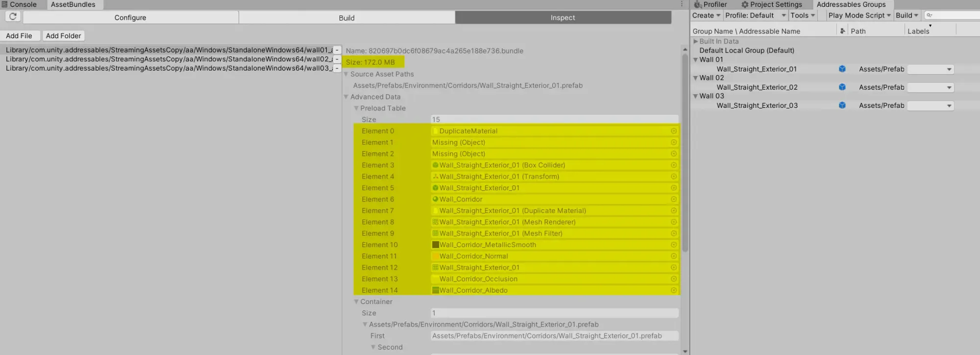Open the Profiler tab
The width and height of the screenshot is (980, 355).
tap(710, 4)
